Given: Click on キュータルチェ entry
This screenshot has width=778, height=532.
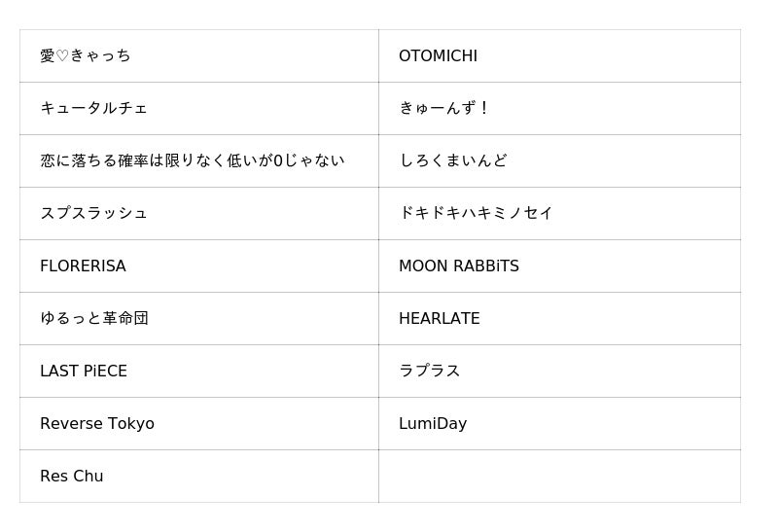Looking at the screenshot, I should 93,109.
